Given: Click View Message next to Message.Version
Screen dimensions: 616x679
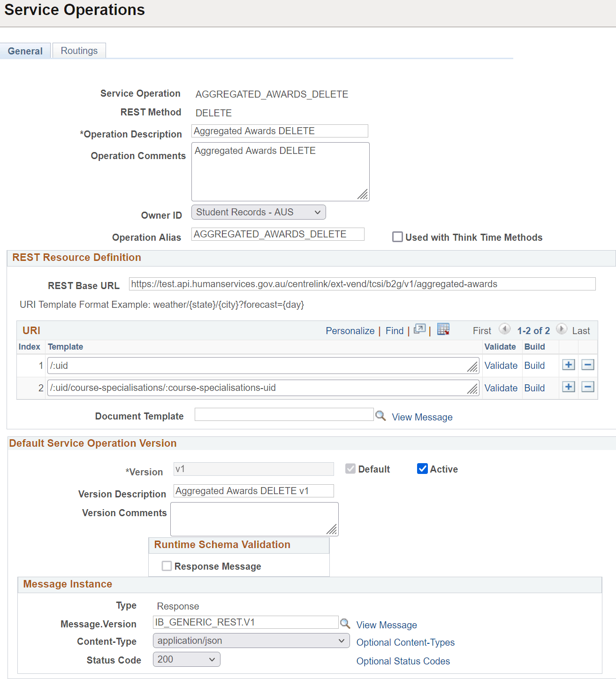Looking at the screenshot, I should 386,625.
